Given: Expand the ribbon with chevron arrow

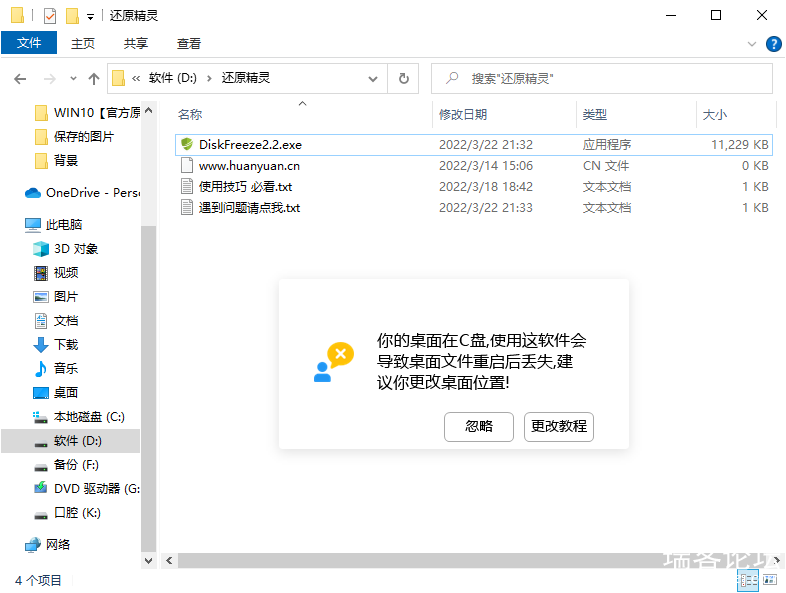Looking at the screenshot, I should (x=753, y=44).
